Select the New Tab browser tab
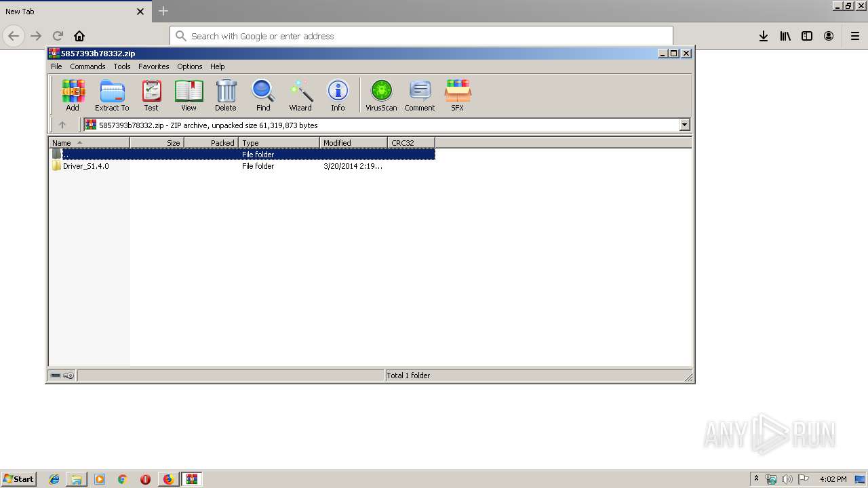Image resolution: width=868 pixels, height=488 pixels. 75,12
